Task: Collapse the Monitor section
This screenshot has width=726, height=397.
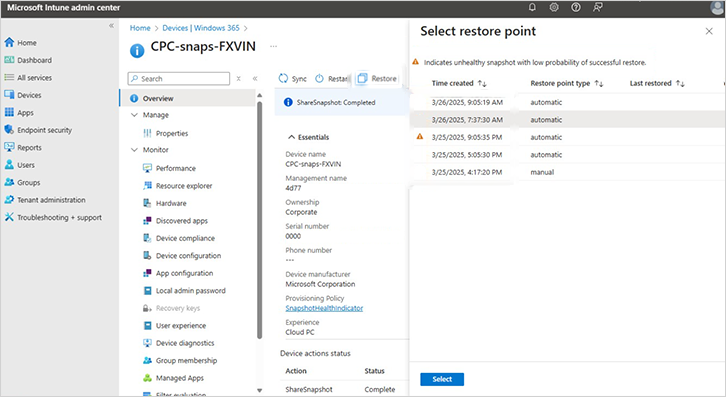Action: 134,150
